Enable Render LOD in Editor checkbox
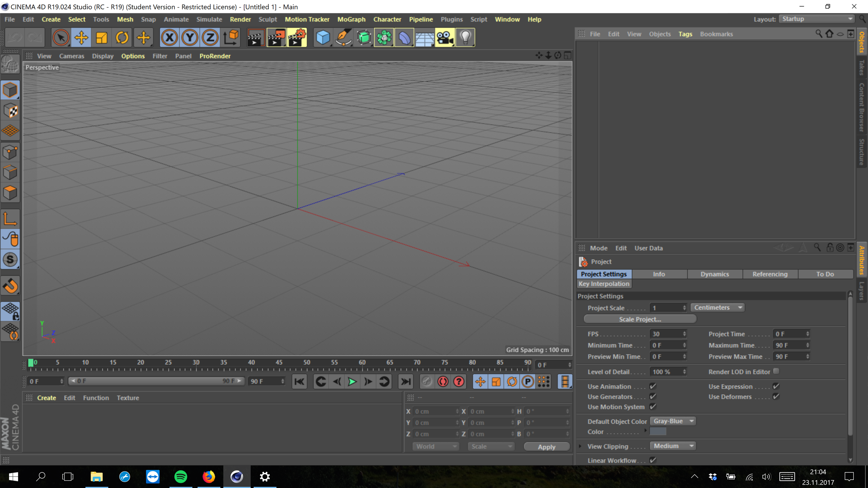This screenshot has width=868, height=488. pyautogui.click(x=776, y=371)
